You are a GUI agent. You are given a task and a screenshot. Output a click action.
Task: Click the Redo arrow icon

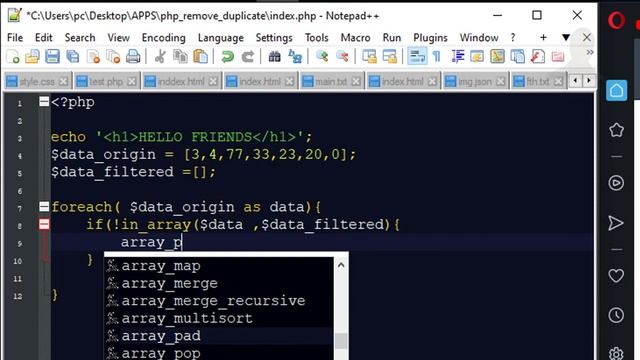[x=247, y=57]
